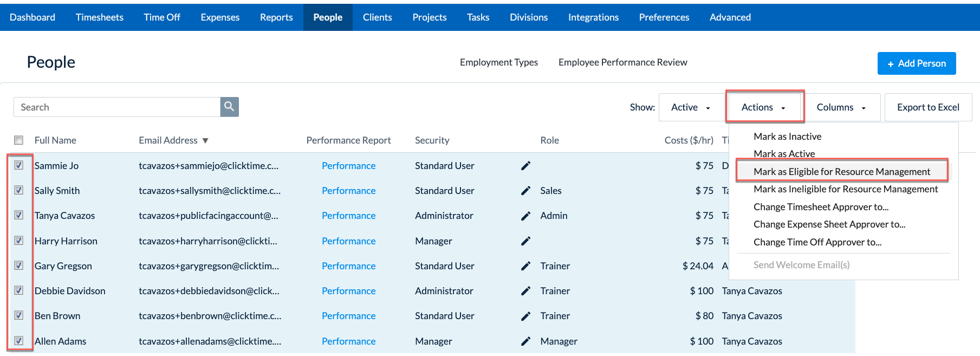The height and width of the screenshot is (356, 980).
Task: Toggle the select-all header checkbox
Action: point(19,140)
